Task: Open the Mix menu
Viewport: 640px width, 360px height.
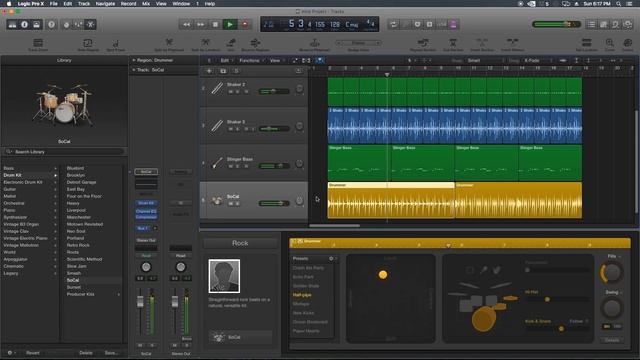Action: tap(146, 4)
